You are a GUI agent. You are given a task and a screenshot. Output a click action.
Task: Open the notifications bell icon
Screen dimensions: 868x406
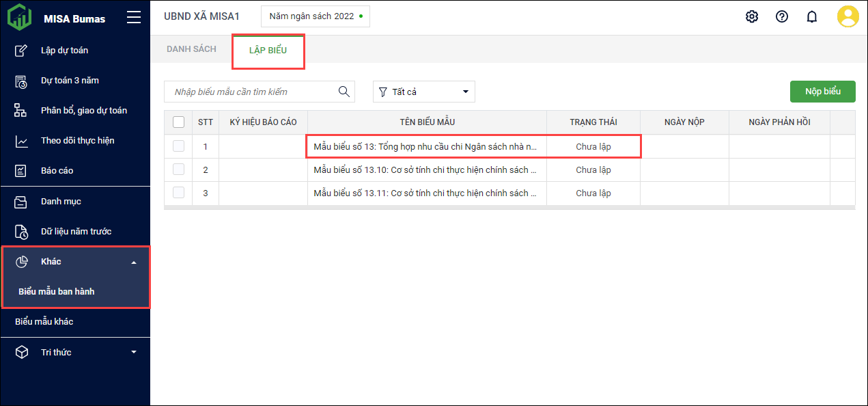point(812,16)
